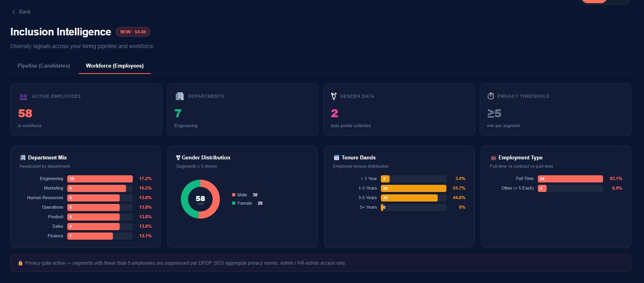Click the Operations headcount bar
Image resolution: width=644 pixels, height=283 pixels.
93,207
